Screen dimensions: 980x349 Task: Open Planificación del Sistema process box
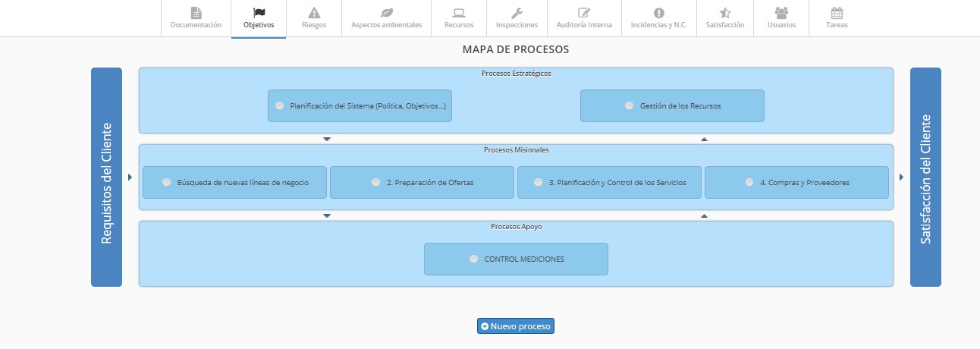coord(360,106)
